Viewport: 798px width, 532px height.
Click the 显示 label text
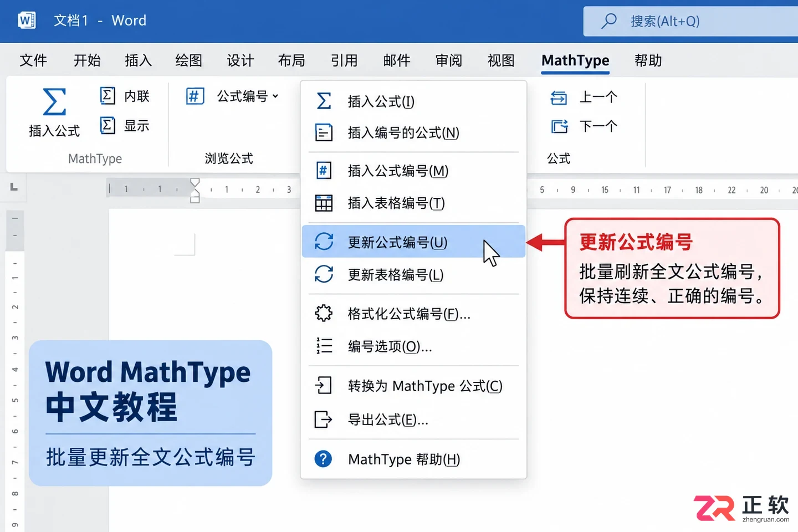coord(137,126)
